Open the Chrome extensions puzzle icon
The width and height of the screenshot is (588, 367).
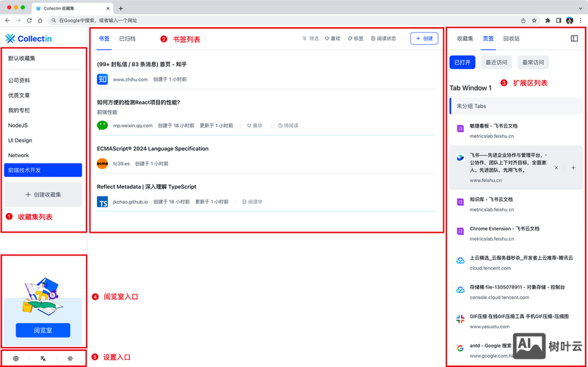(548, 21)
